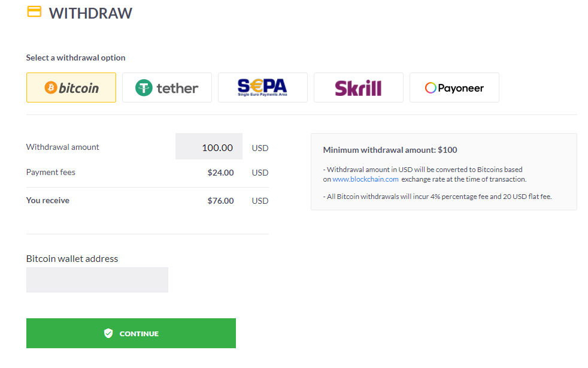Click the Select a withdrawal option label

coord(76,58)
